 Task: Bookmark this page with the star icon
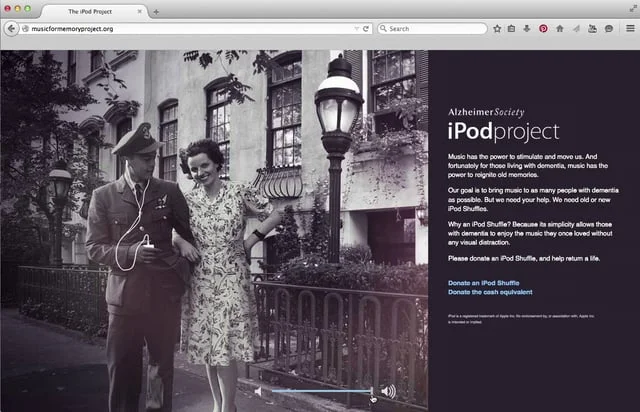497,29
